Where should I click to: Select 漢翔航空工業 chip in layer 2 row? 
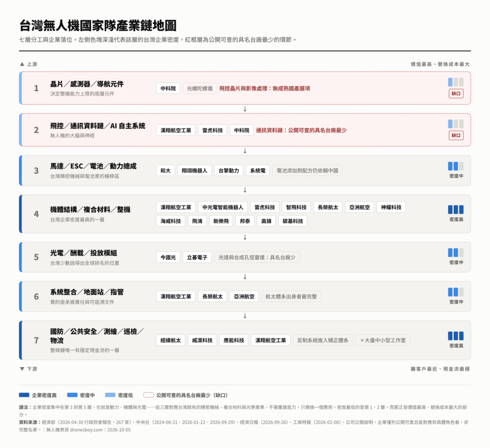(176, 130)
